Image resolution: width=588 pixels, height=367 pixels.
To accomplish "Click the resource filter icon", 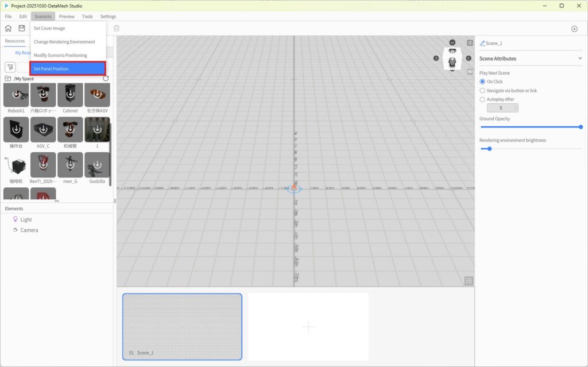I will pos(10,67).
